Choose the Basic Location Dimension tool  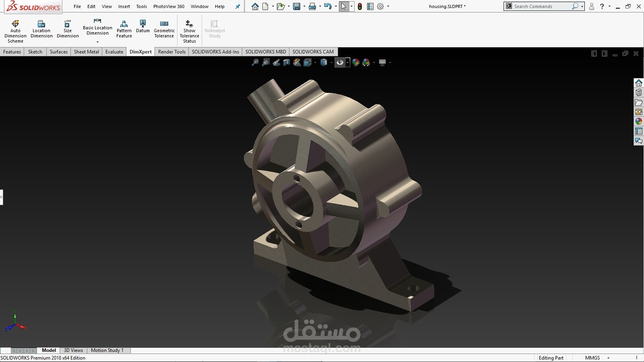point(97,27)
